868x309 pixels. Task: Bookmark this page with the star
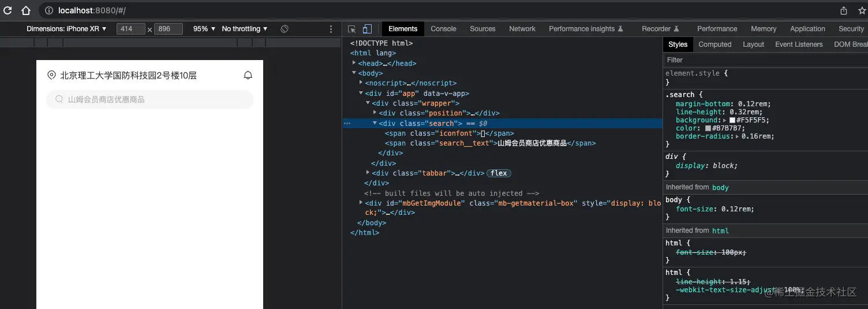click(x=862, y=10)
